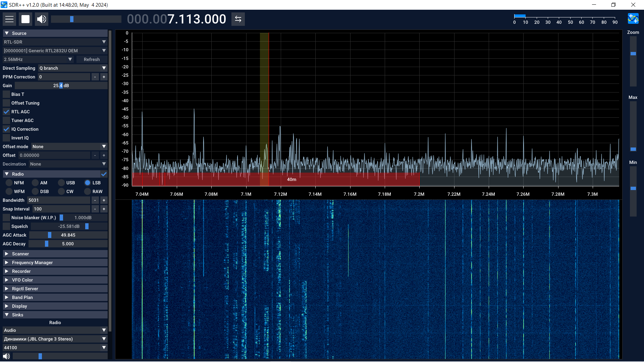Adjust the AGC Decay slider
Viewport: 644px width, 362px height.
coord(68,244)
